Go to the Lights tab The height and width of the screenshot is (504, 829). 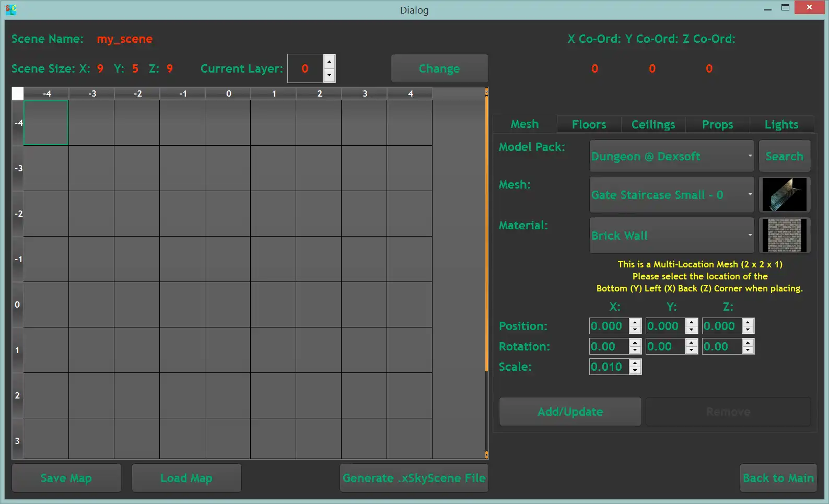tap(781, 124)
